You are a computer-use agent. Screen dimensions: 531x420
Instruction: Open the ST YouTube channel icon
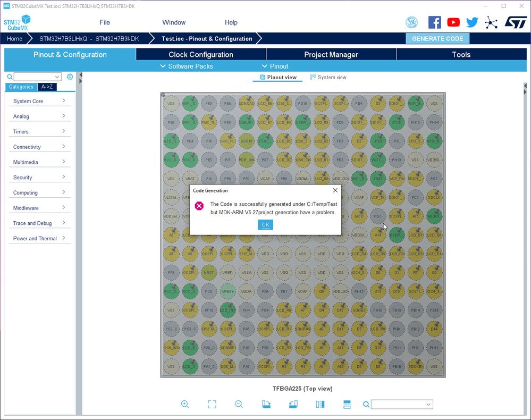pos(453,22)
